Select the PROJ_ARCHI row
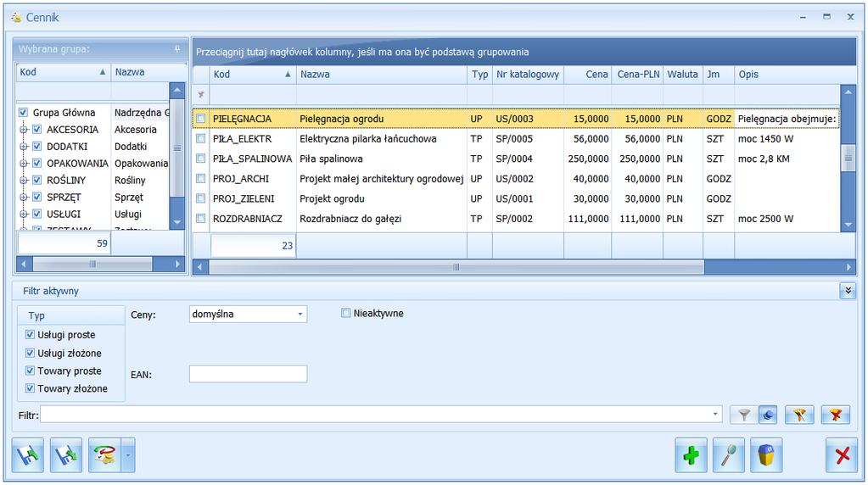 click(x=516, y=179)
